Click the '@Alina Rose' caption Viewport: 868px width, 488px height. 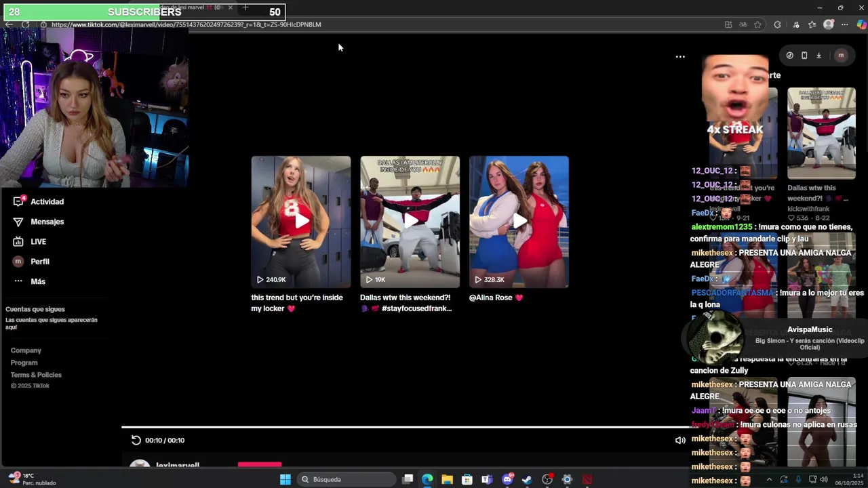coord(496,298)
